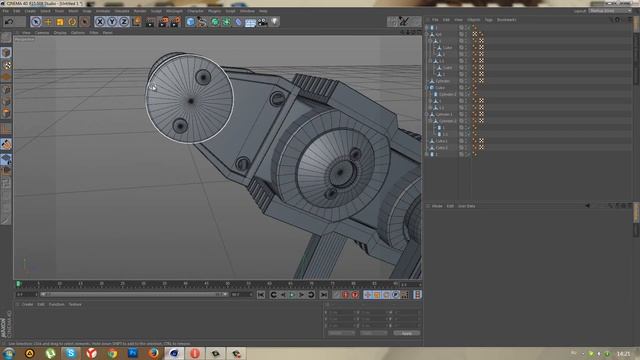Viewport: 640px width, 360px height.
Task: Open the Material Manager Create menu
Action: [27, 304]
